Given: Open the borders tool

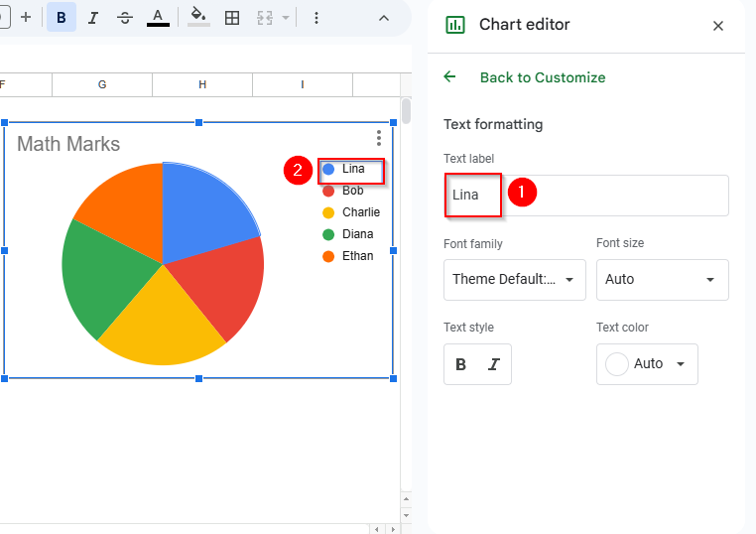Looking at the screenshot, I should 232,18.
